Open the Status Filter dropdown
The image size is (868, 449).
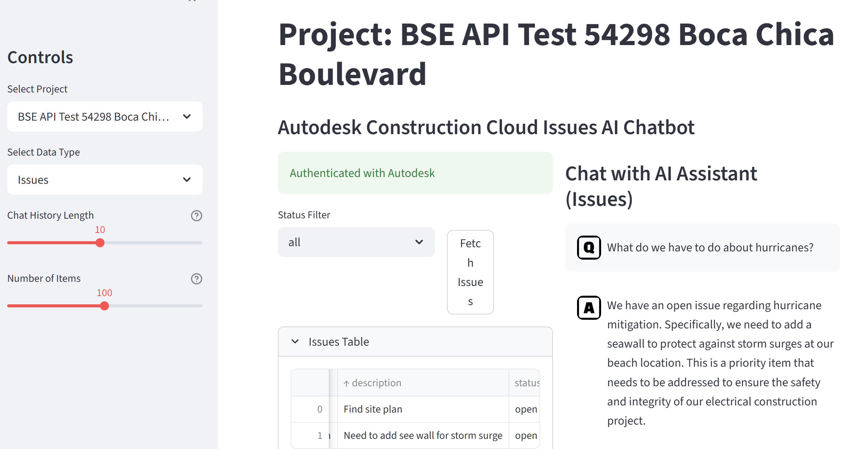click(x=356, y=242)
